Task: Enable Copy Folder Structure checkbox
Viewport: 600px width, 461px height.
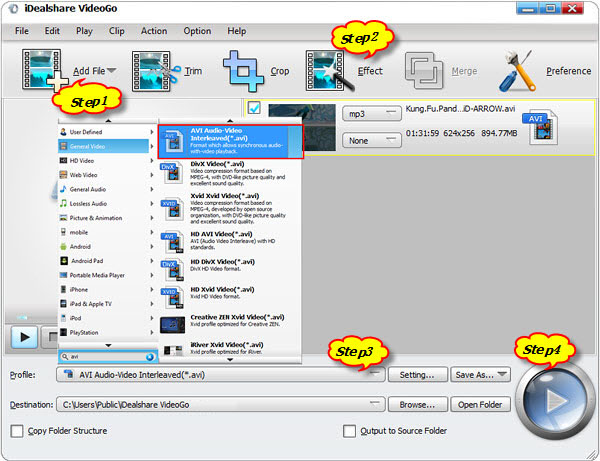Action: (17, 431)
